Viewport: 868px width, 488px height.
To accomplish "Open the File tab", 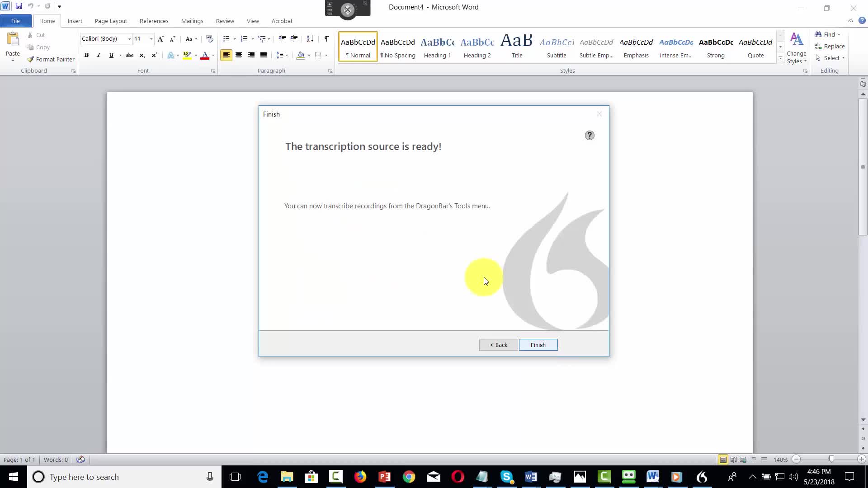I will (x=15, y=21).
